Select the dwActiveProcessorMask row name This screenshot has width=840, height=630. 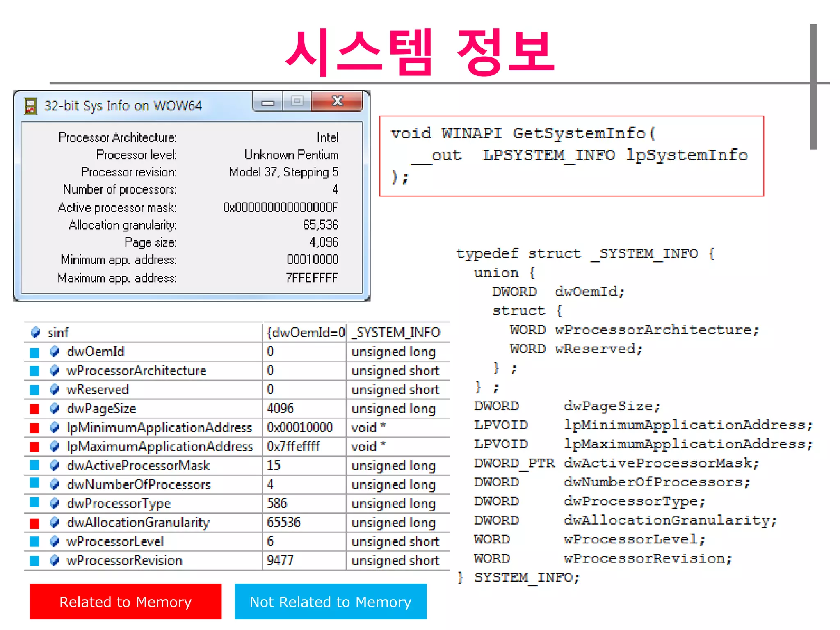pyautogui.click(x=138, y=466)
